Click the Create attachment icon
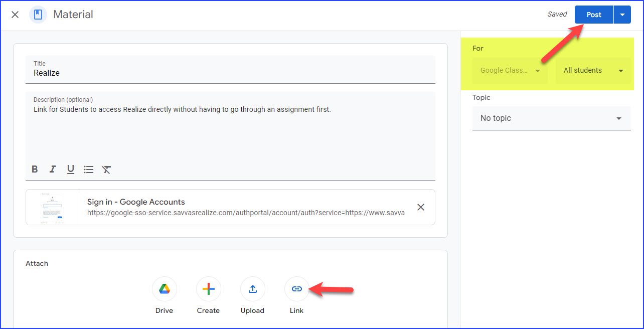The height and width of the screenshot is (329, 644). coord(208,289)
